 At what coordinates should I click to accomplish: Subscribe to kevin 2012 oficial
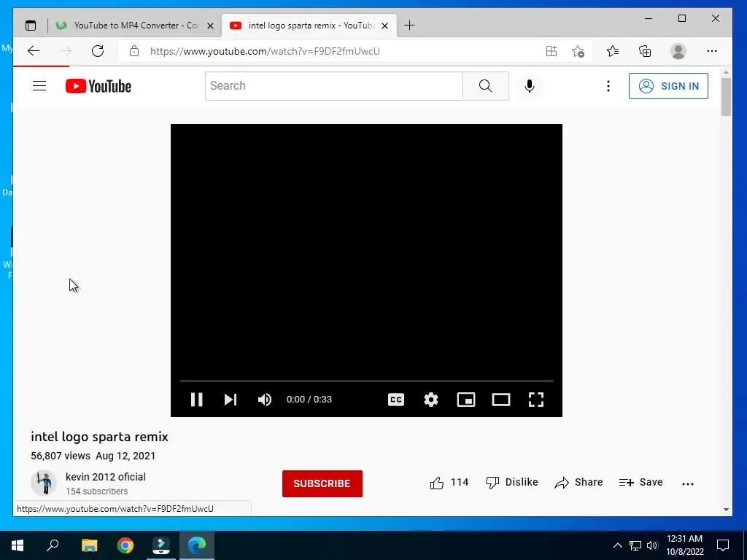(x=322, y=483)
